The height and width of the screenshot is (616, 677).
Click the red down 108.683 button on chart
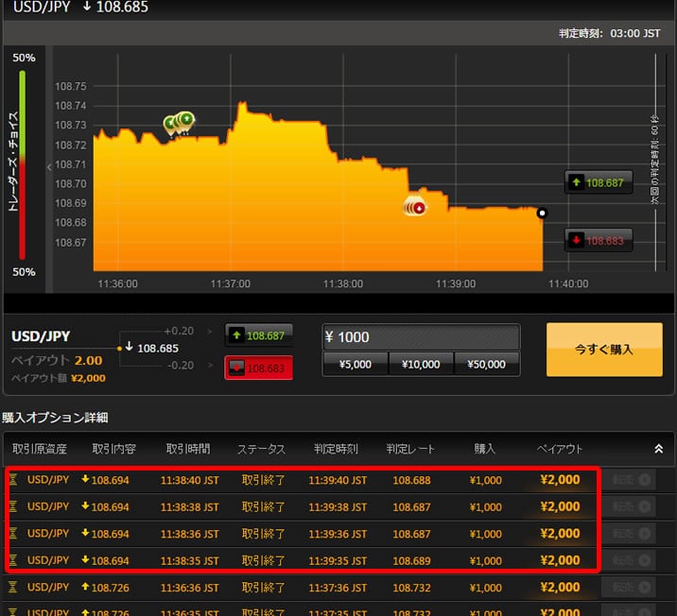(599, 240)
